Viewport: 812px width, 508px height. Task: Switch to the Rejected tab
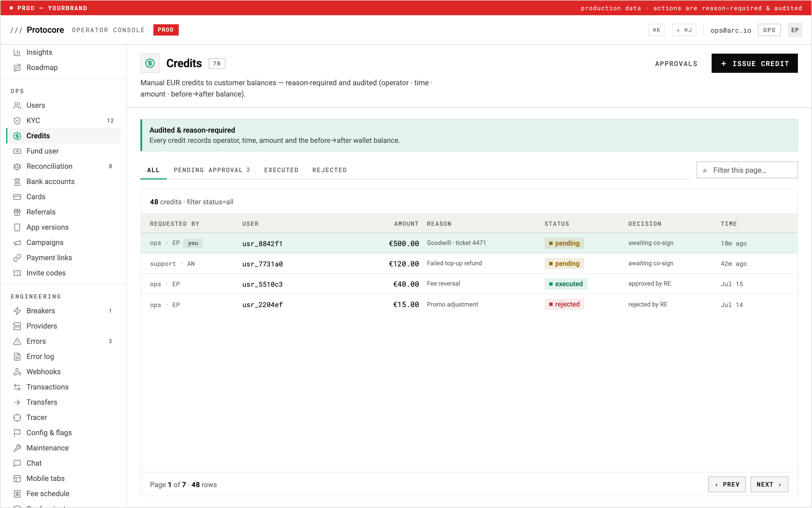tap(330, 170)
